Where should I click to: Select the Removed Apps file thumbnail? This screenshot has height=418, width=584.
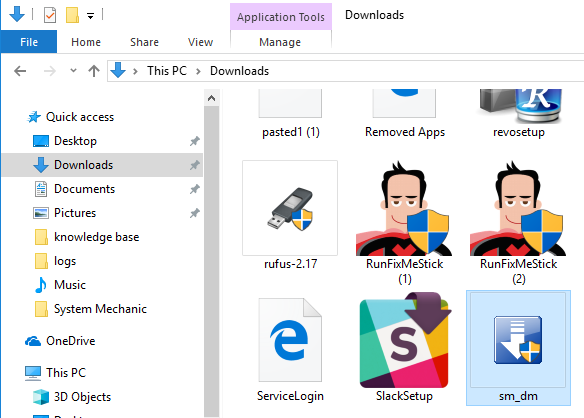click(x=404, y=103)
